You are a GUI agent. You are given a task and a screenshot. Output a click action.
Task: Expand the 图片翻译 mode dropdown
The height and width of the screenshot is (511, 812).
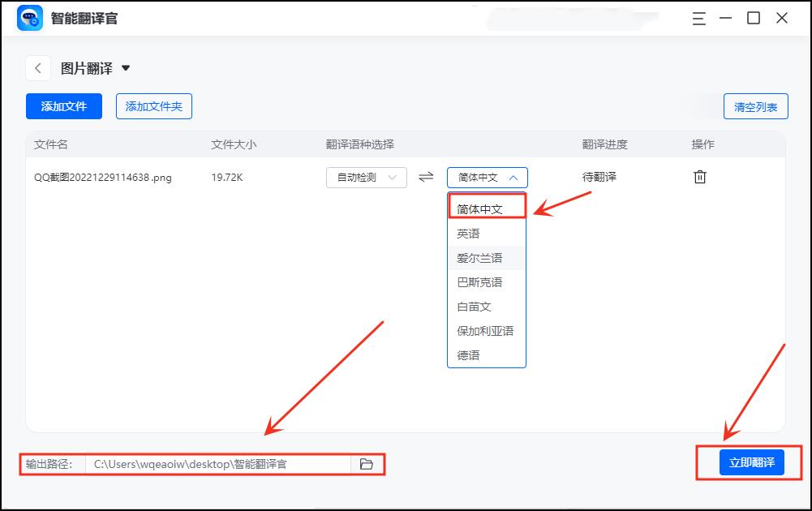126,69
